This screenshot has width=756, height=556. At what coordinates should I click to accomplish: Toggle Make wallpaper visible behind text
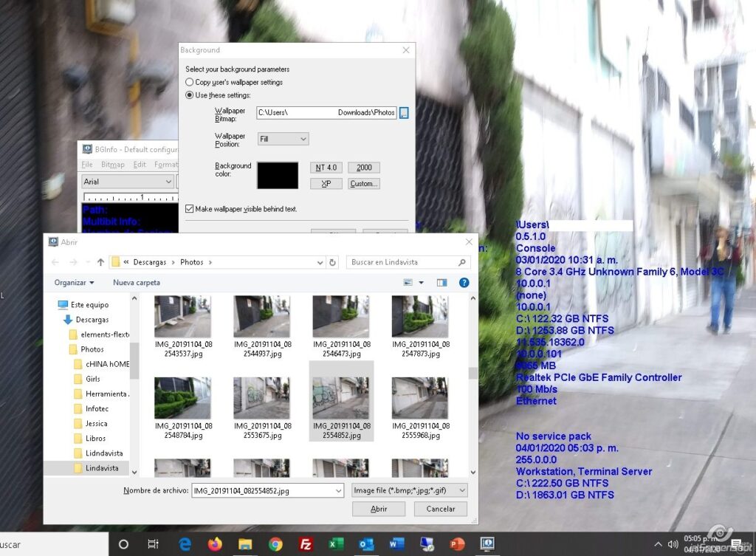tap(190, 209)
